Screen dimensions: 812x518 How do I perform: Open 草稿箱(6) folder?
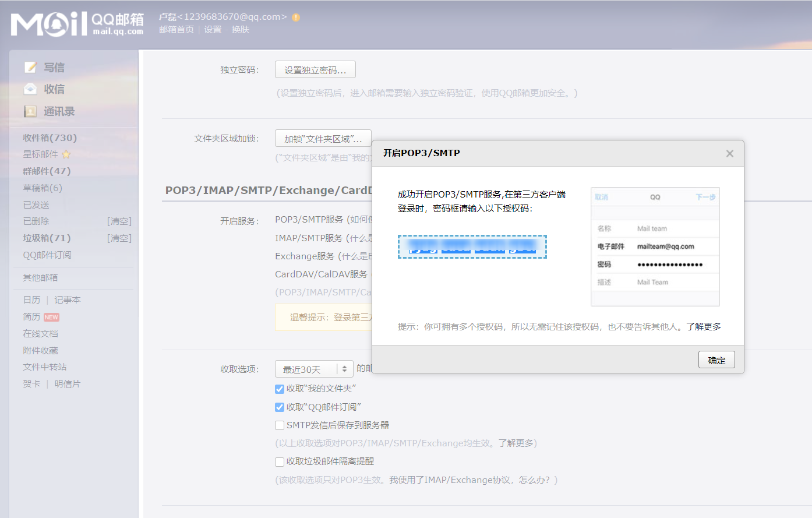tap(43, 188)
